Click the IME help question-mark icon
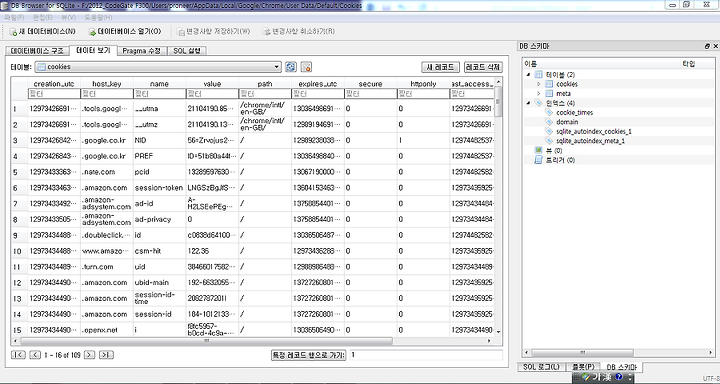 tap(619, 377)
